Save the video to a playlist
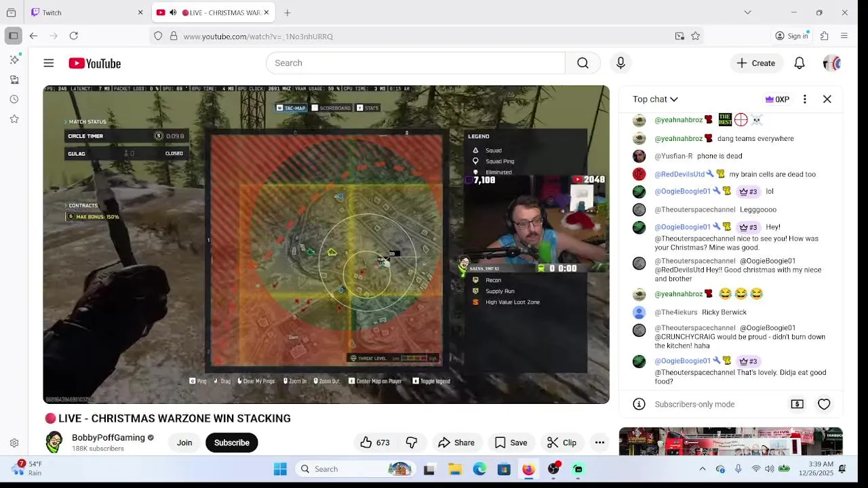 511,443
